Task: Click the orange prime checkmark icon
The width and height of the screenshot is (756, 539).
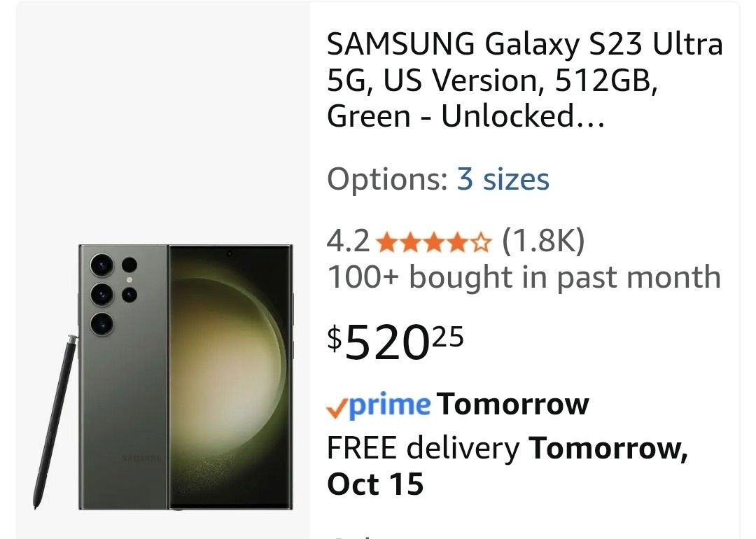Action: (x=337, y=407)
